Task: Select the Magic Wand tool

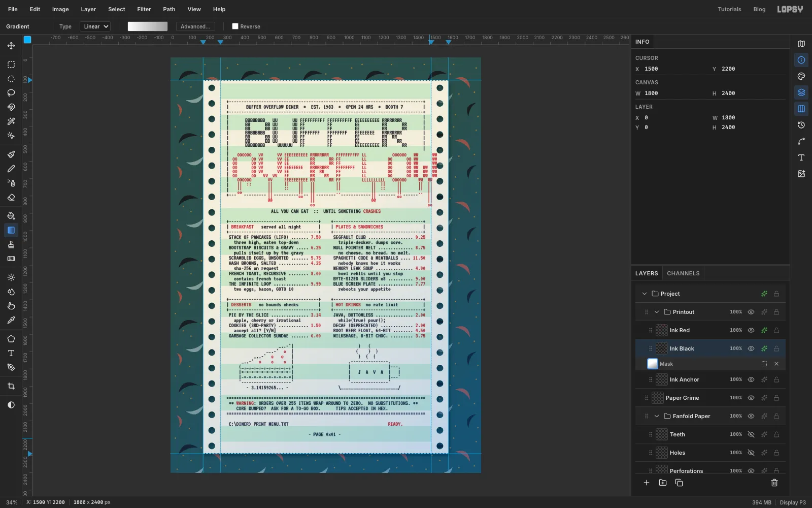Action: click(x=11, y=121)
